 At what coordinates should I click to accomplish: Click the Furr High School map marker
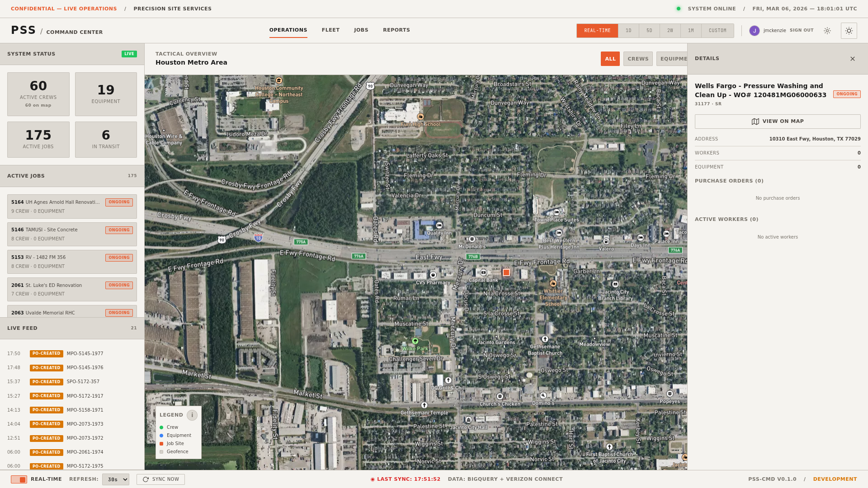point(420,117)
